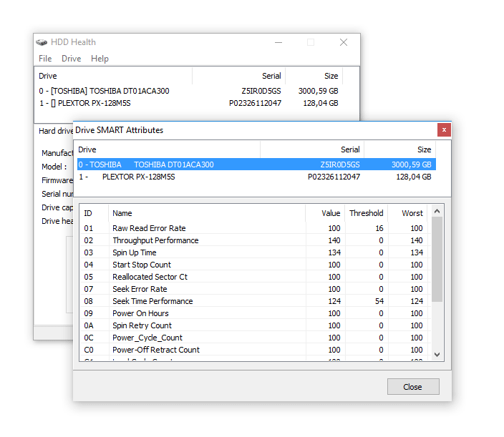The height and width of the screenshot is (437, 504).
Task: Click the Close button
Action: [x=413, y=387]
